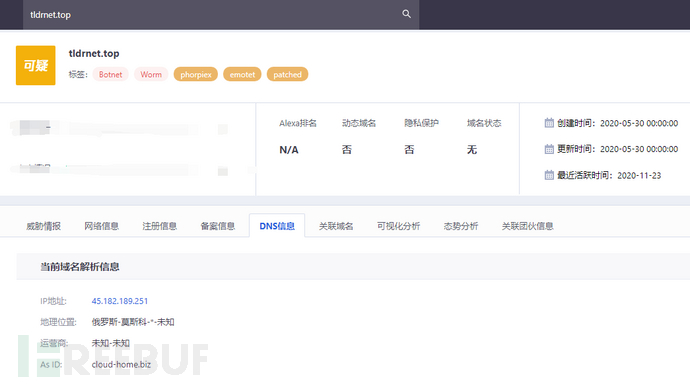Click the IP地址 label
The width and height of the screenshot is (690, 384).
(x=53, y=301)
